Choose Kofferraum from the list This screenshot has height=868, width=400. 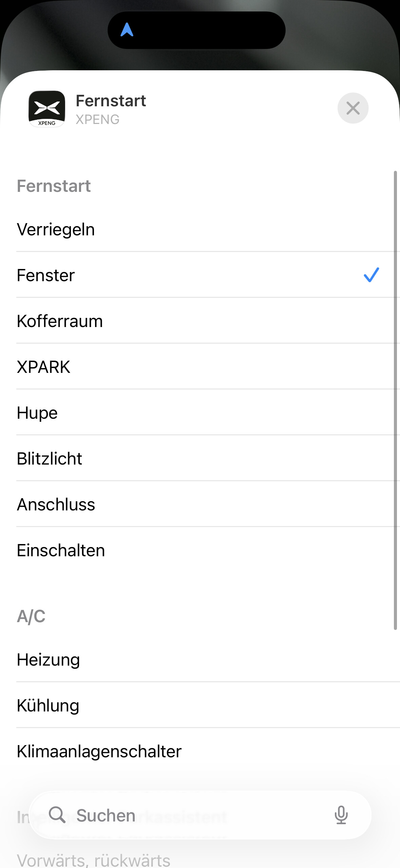(x=60, y=321)
